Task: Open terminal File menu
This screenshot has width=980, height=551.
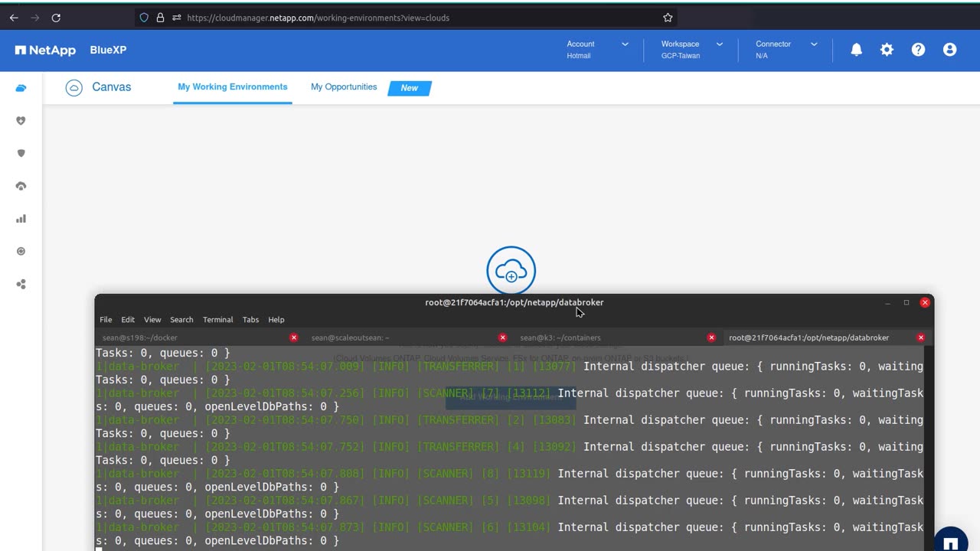Action: pos(106,320)
